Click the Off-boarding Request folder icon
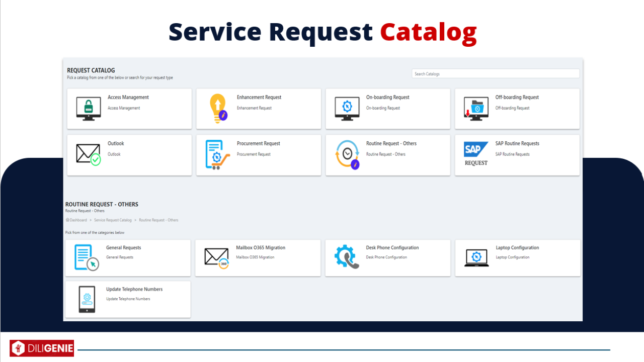The height and width of the screenshot is (362, 644). pyautogui.click(x=476, y=108)
